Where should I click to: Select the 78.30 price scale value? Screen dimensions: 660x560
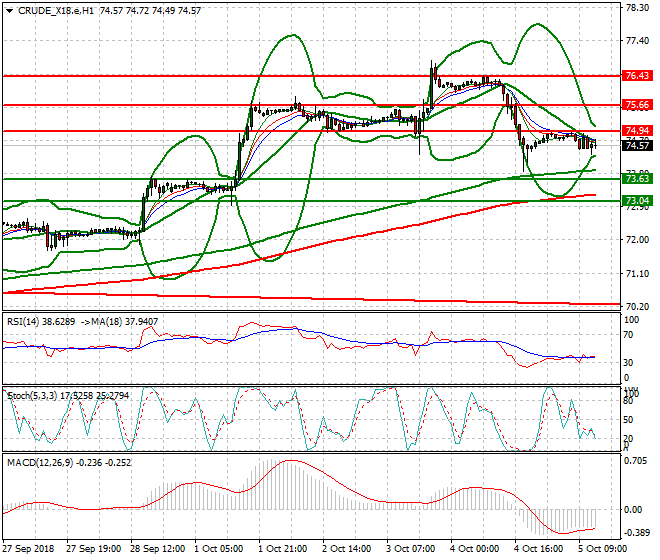coord(637,8)
